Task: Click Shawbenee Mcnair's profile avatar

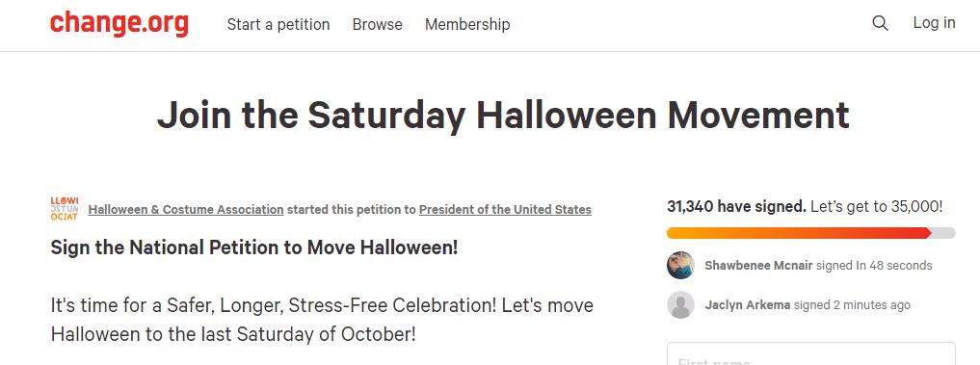Action: pos(680,265)
